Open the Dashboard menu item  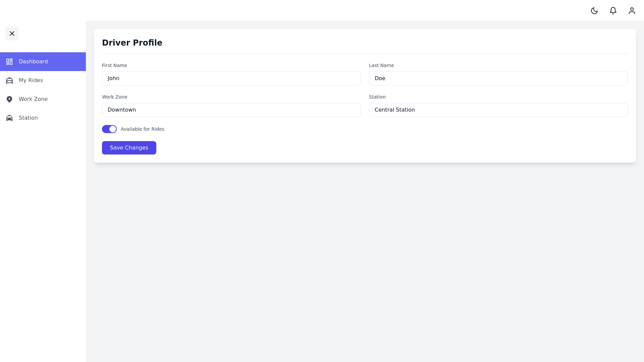33,62
